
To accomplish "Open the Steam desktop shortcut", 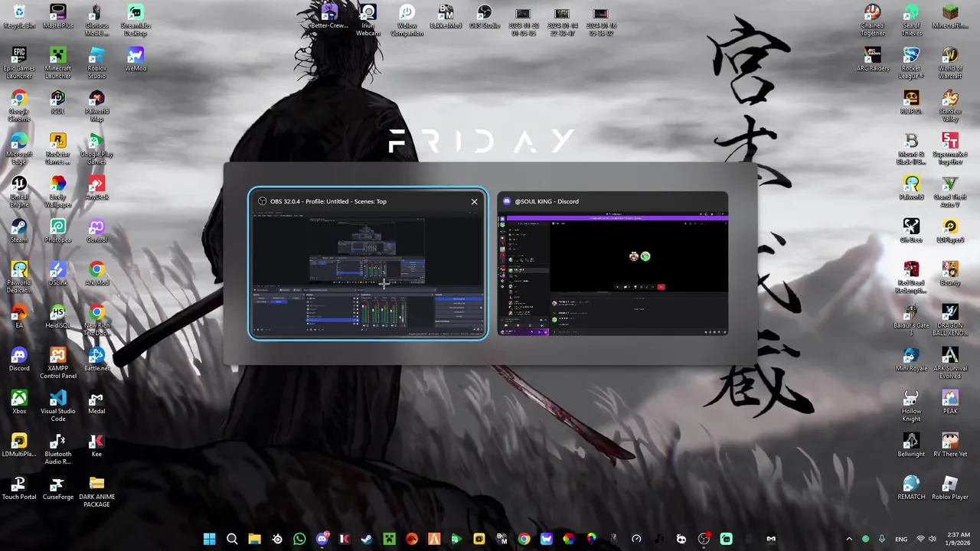I will coord(19,232).
